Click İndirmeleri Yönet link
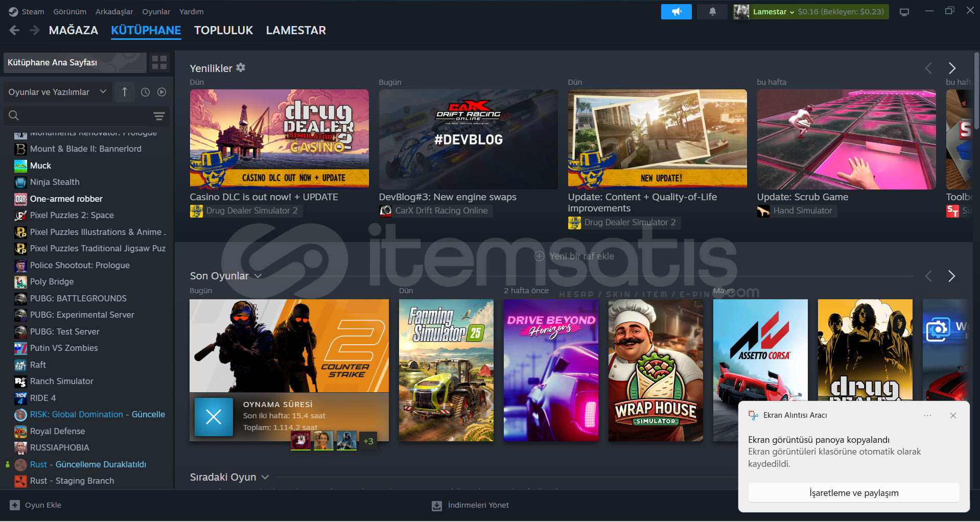980x522 pixels. click(x=471, y=505)
